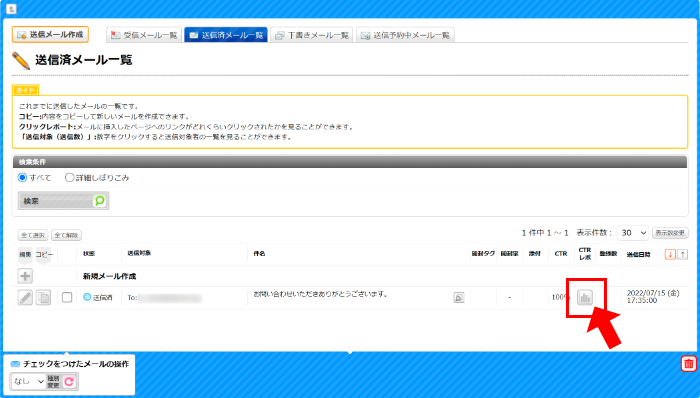Viewport: 700px width, 398px height.
Task: Select the すべて radio button
Action: coord(22,178)
